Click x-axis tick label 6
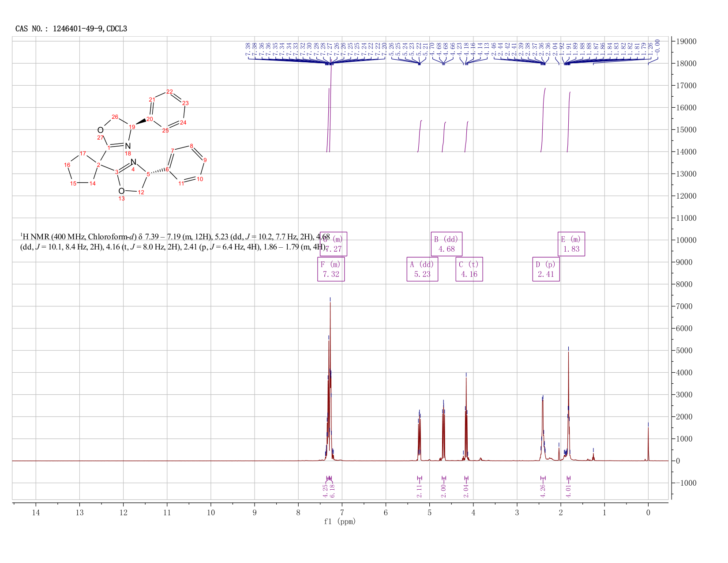 386,512
